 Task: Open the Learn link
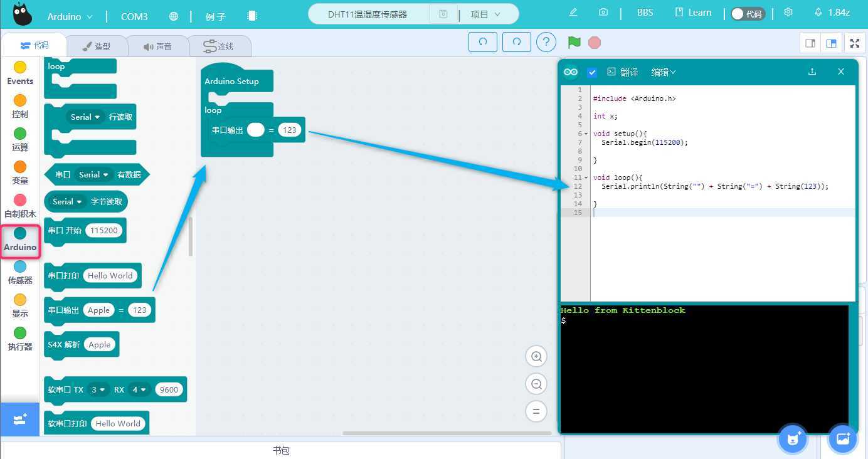click(693, 13)
